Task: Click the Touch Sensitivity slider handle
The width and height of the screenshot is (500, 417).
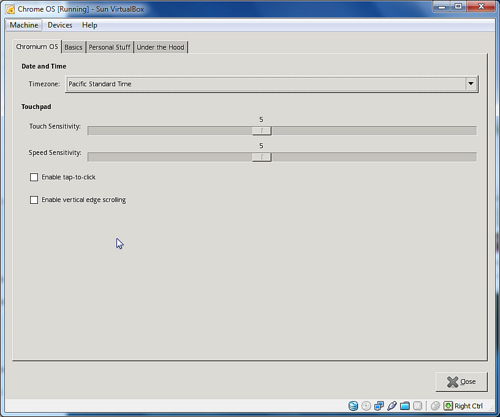Action: click(262, 131)
